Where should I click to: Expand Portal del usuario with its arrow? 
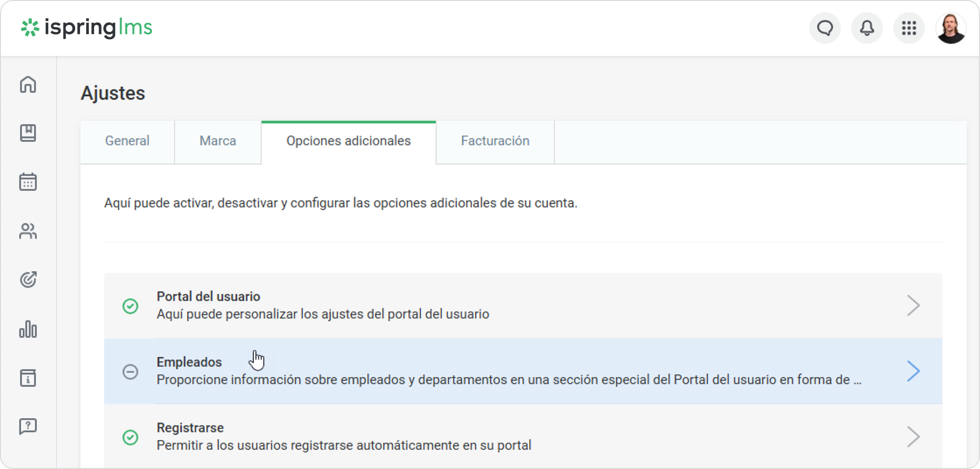pyautogui.click(x=913, y=305)
